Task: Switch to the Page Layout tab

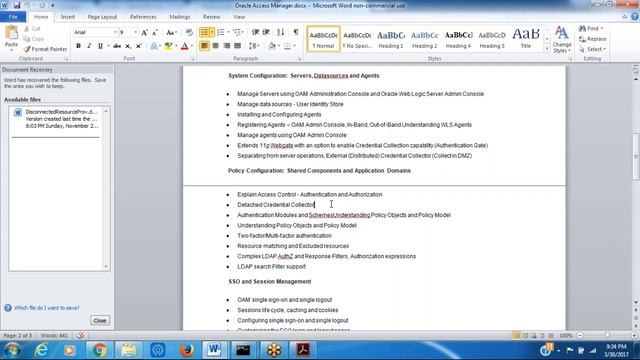Action: click(x=102, y=17)
